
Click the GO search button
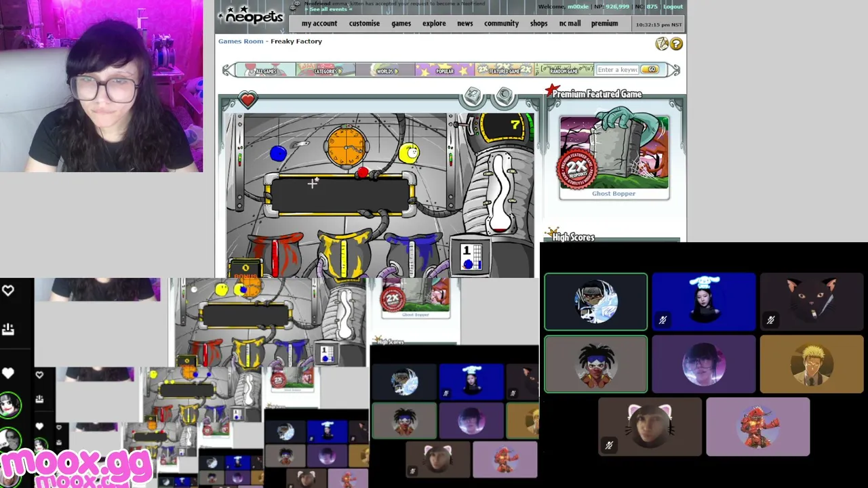click(x=650, y=70)
